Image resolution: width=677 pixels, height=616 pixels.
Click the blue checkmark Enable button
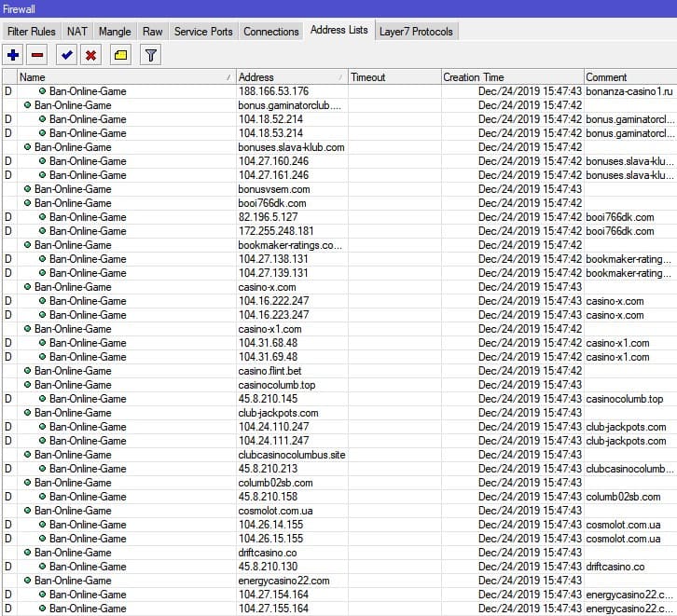pos(66,55)
